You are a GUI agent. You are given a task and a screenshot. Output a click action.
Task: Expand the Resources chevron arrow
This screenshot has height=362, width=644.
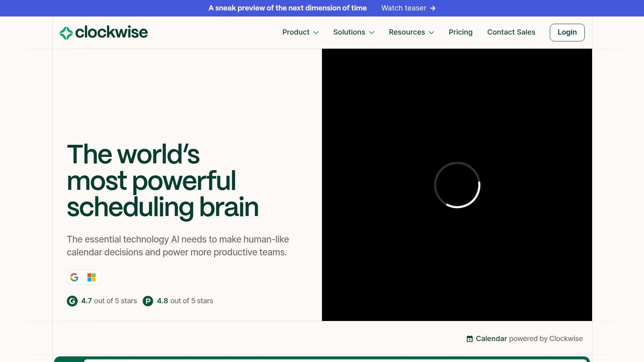tap(431, 33)
